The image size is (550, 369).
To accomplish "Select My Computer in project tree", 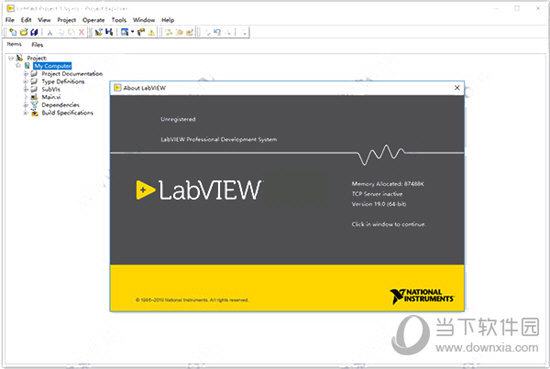I will click(x=53, y=66).
